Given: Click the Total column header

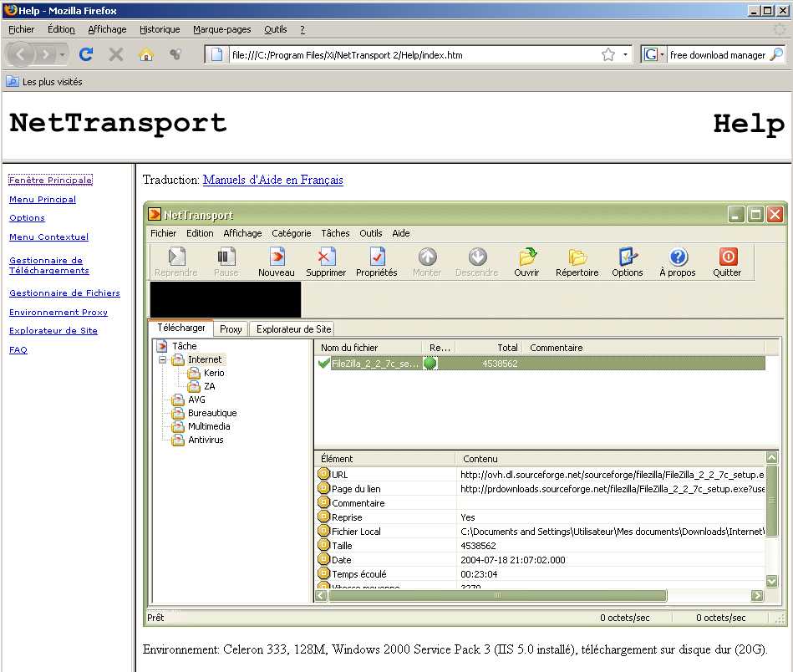Looking at the screenshot, I should 489,348.
